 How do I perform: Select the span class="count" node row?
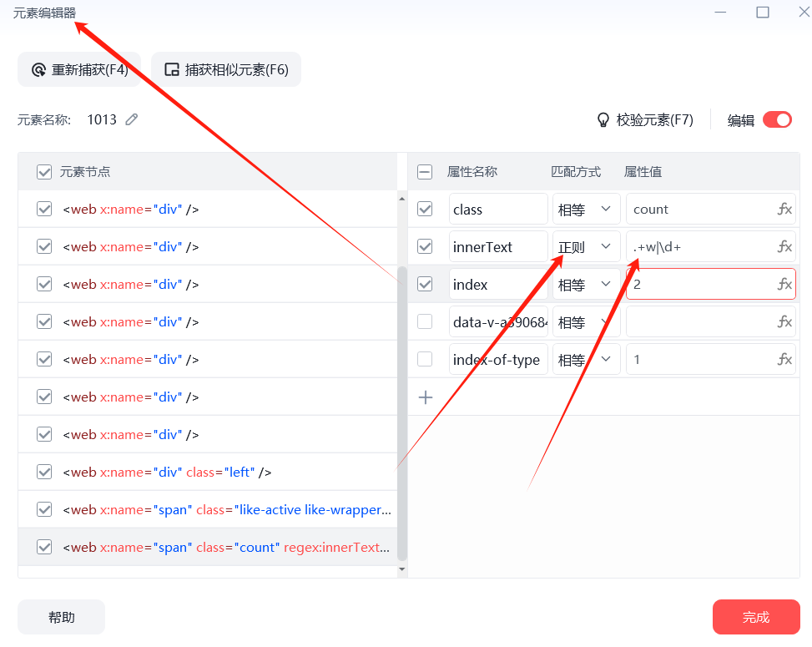(208, 547)
